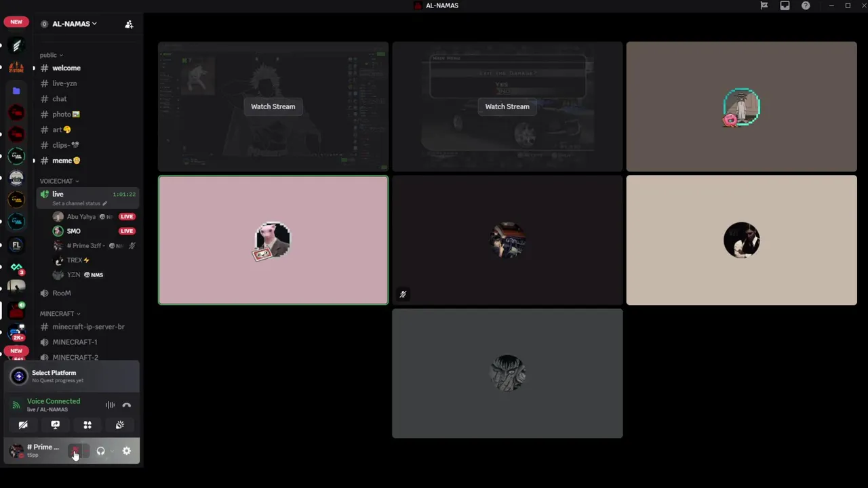Open the inbox icon in title bar
The image size is (868, 488).
point(785,5)
